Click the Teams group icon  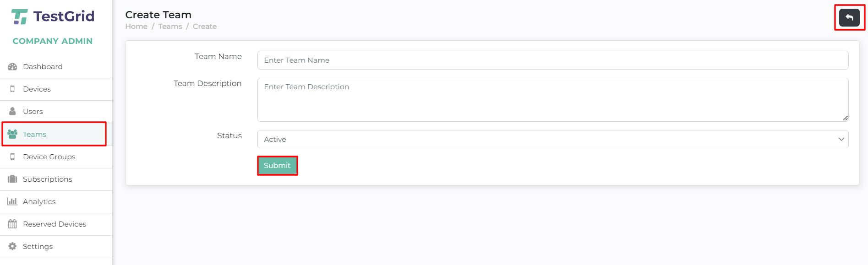tap(12, 134)
